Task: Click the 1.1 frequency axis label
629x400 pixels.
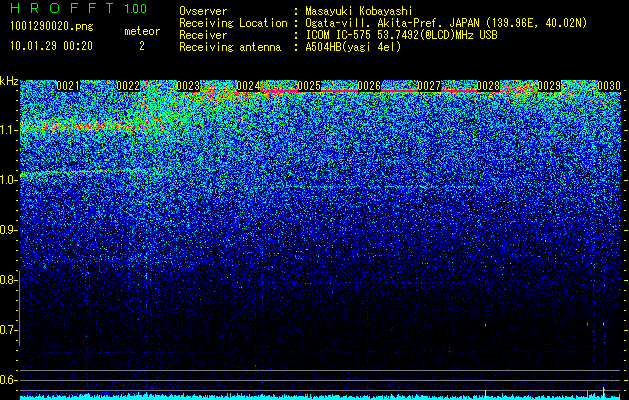Action: click(x=8, y=130)
